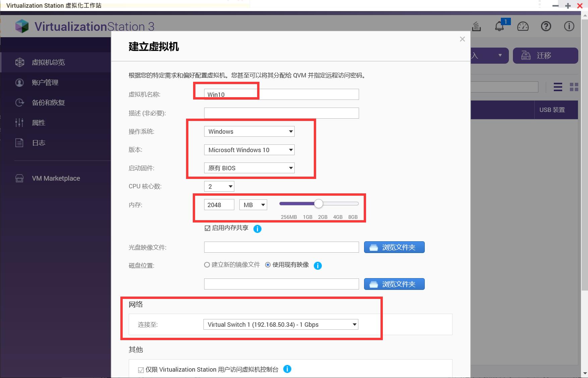The height and width of the screenshot is (378, 588).
Task: Open the information circle icon
Action: [569, 26]
